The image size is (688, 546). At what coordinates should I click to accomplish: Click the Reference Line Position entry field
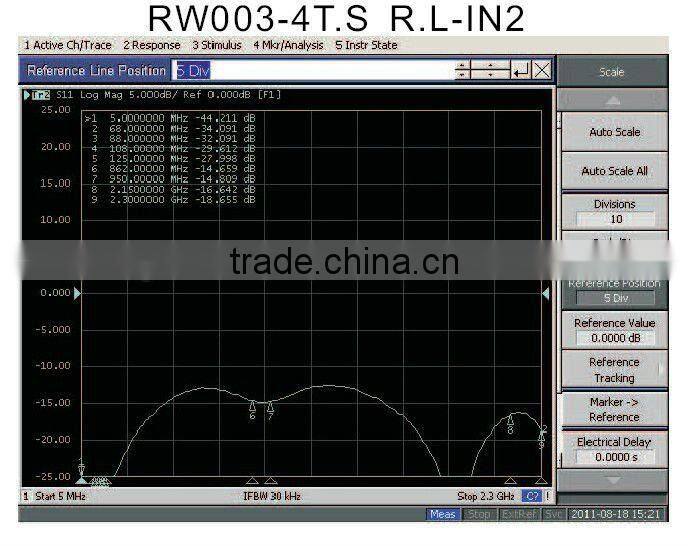point(312,70)
